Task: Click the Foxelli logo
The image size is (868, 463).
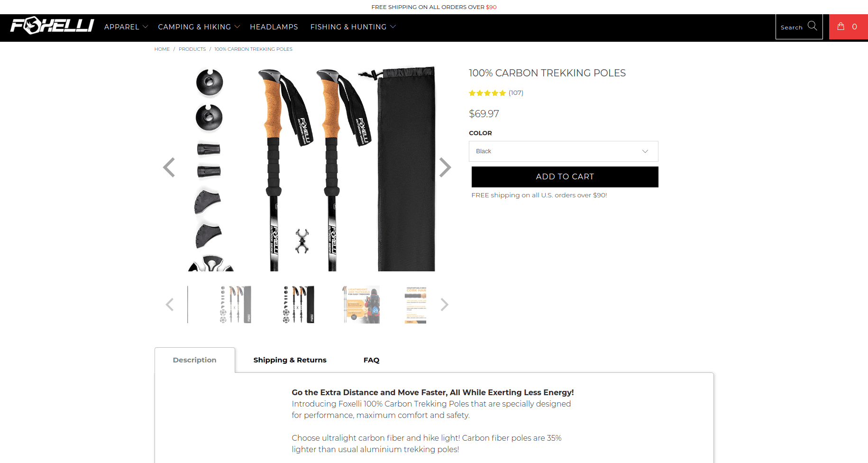Action: (52, 26)
